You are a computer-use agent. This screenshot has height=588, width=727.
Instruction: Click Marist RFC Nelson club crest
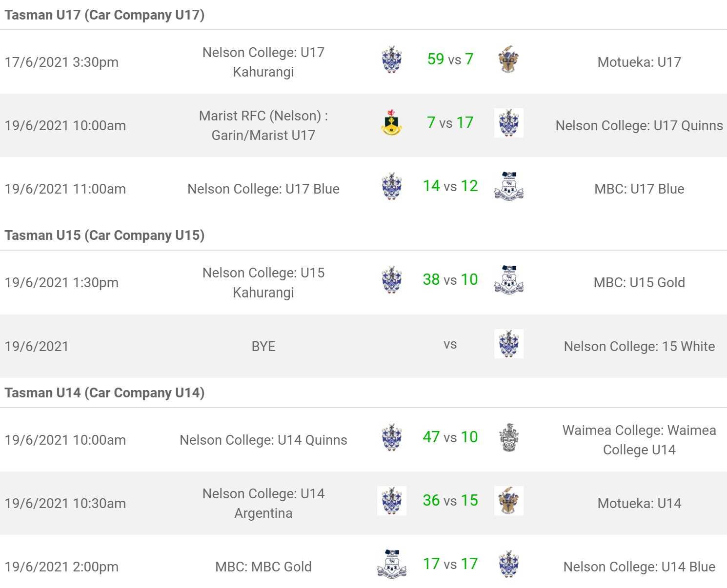391,123
